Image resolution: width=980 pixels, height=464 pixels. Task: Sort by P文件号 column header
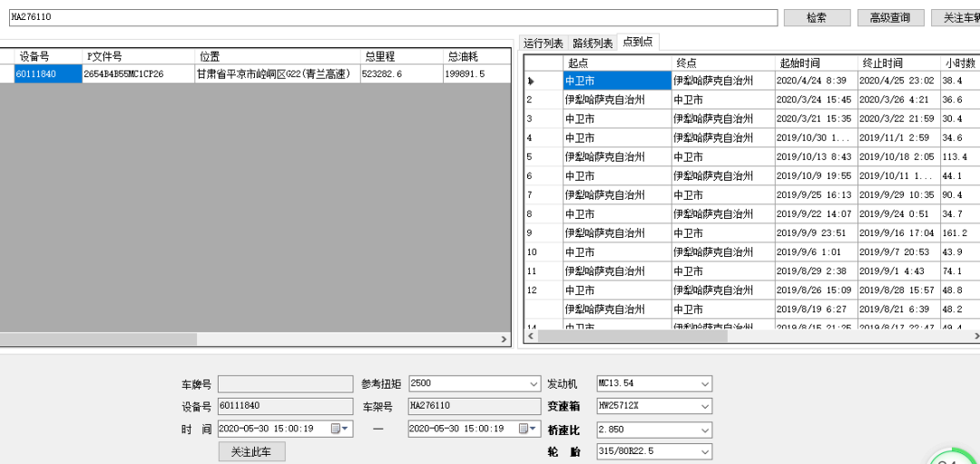pyautogui.click(x=139, y=56)
